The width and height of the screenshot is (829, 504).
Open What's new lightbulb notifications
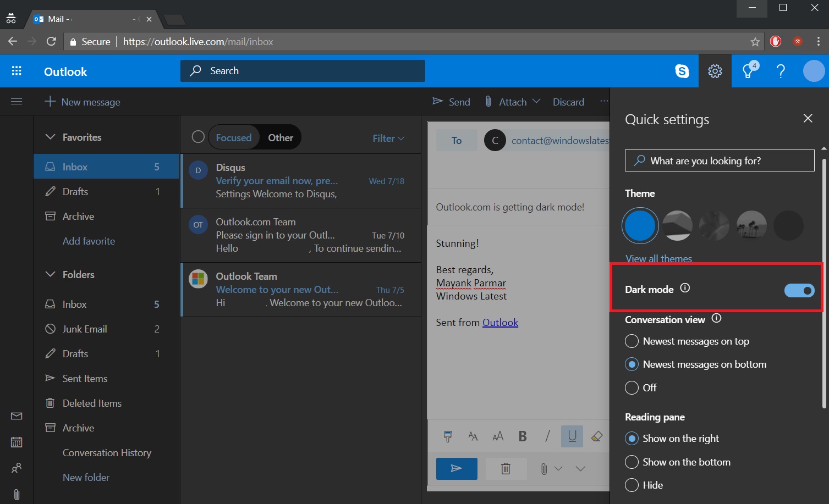tap(748, 71)
